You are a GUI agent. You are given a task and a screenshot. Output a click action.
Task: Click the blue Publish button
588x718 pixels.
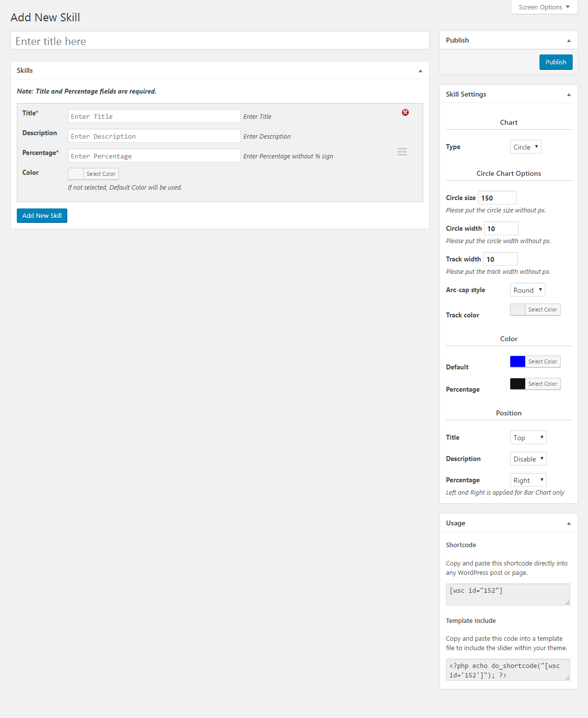tap(556, 62)
